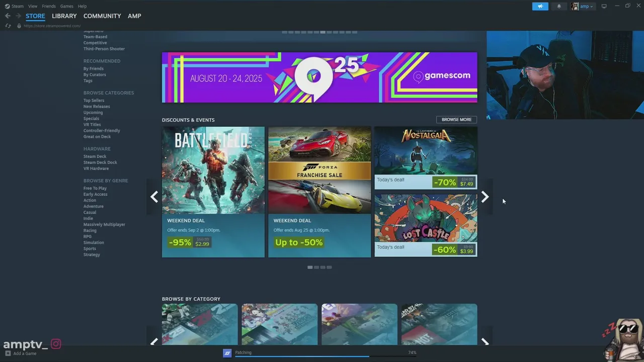Viewport: 644px width, 362px height.
Task: Go back with the left arrow
Action: point(8,16)
